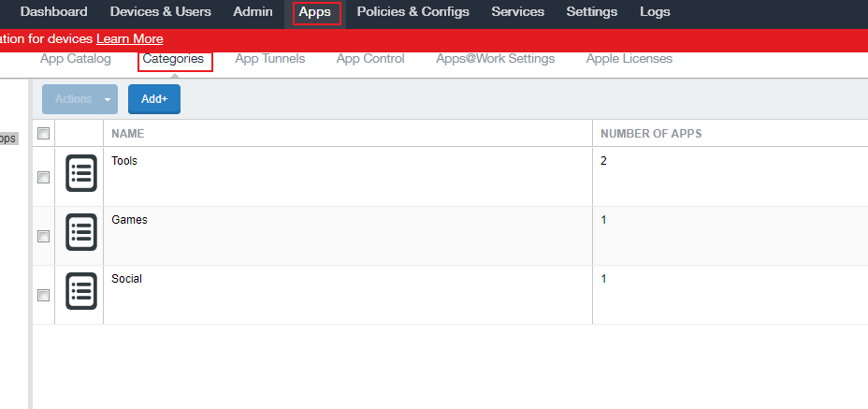This screenshot has width=868, height=409.
Task: Open the Dashboard menu
Action: pyautogui.click(x=54, y=12)
